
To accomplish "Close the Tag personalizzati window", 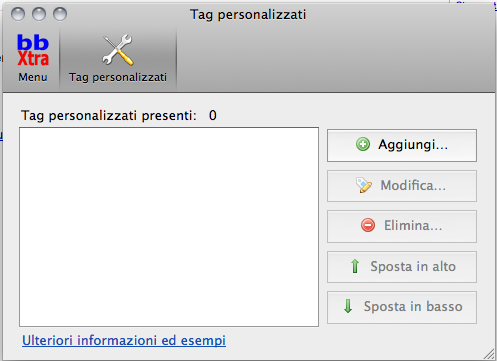I will 18,14.
